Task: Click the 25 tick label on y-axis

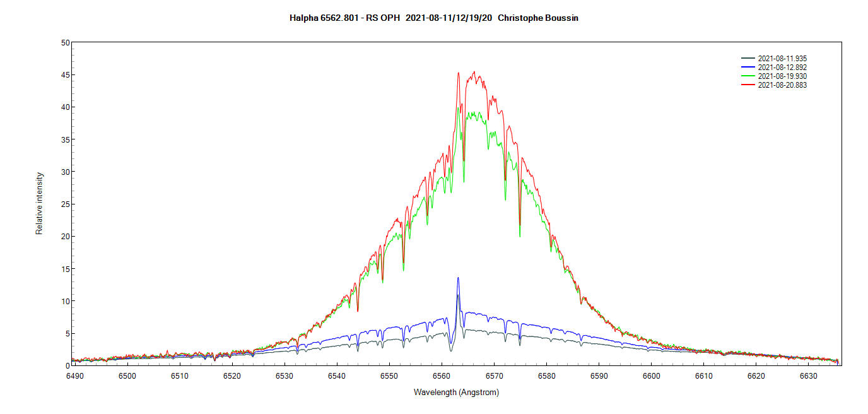Action: pos(65,204)
